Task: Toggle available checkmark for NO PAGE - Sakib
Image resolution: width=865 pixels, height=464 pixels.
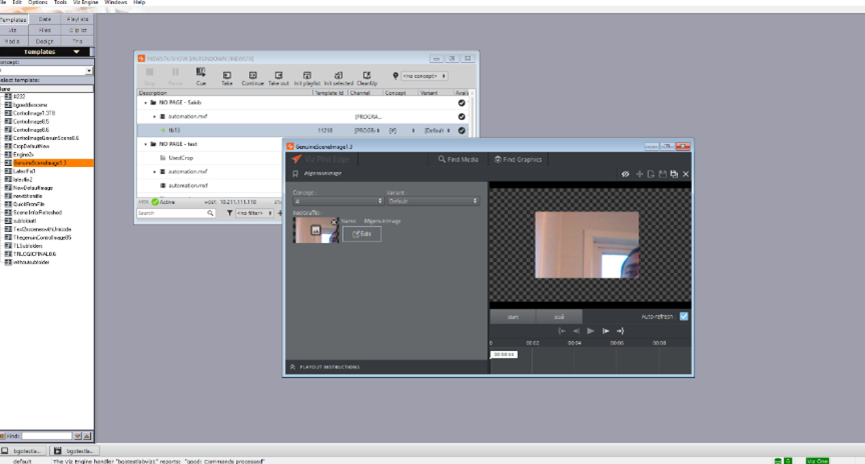Action: coord(461,103)
